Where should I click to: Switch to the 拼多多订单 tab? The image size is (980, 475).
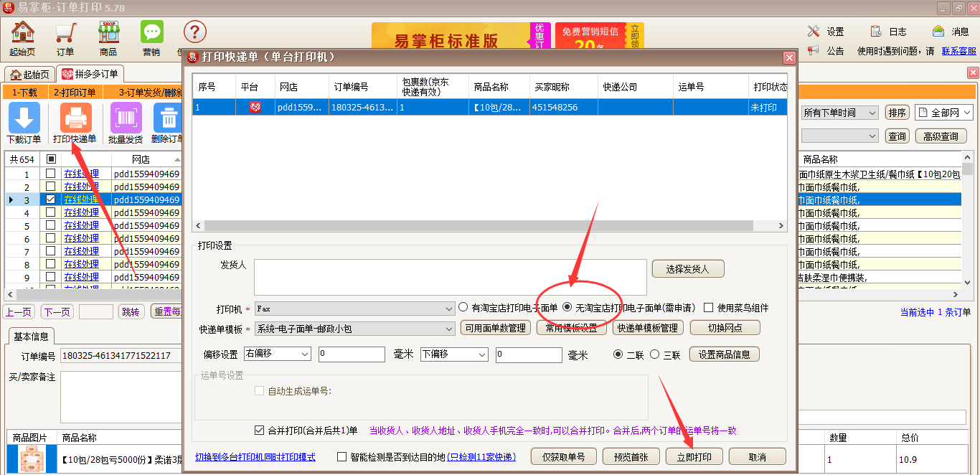point(90,74)
